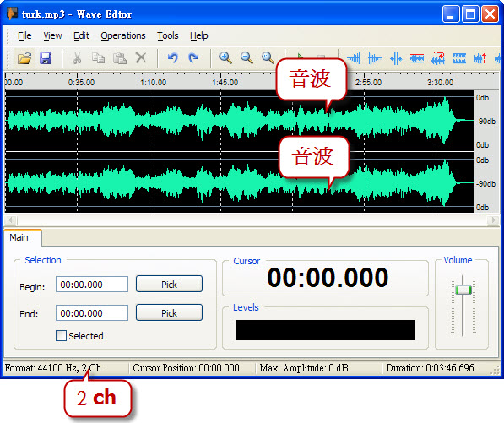Open the Tools menu
The height and width of the screenshot is (423, 504).
[168, 35]
